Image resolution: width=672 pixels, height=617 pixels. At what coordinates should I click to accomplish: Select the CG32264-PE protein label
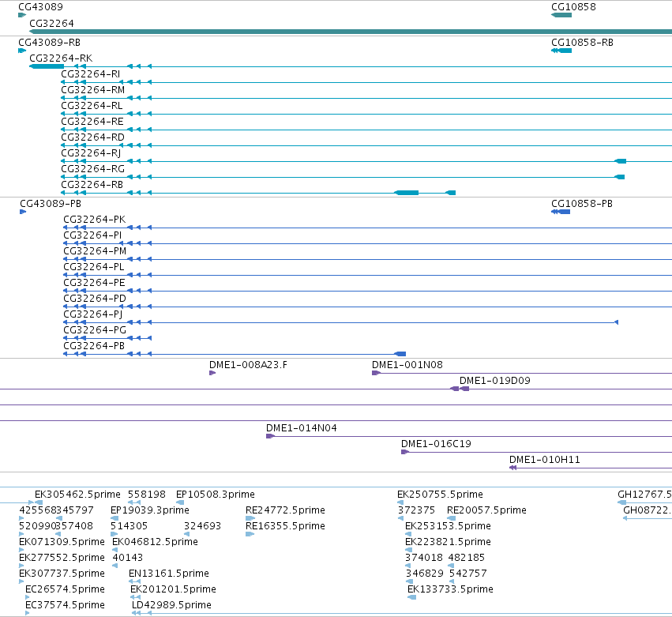point(94,283)
